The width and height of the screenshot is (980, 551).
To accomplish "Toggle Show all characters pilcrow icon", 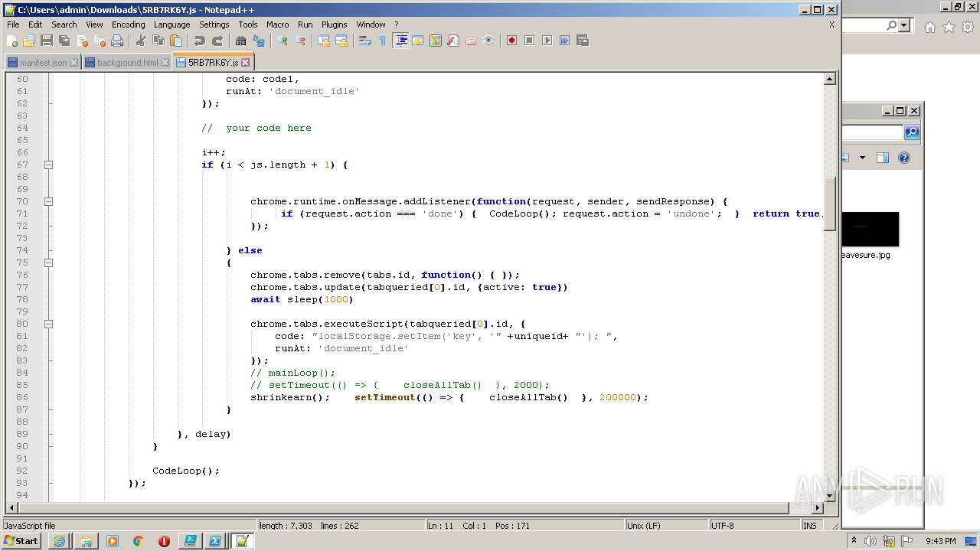I will point(383,41).
